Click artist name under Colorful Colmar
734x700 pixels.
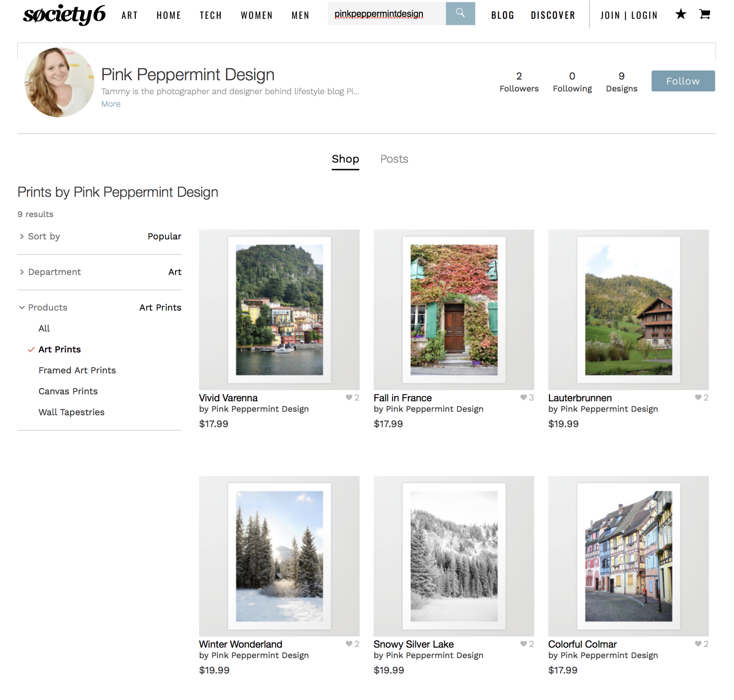609,655
